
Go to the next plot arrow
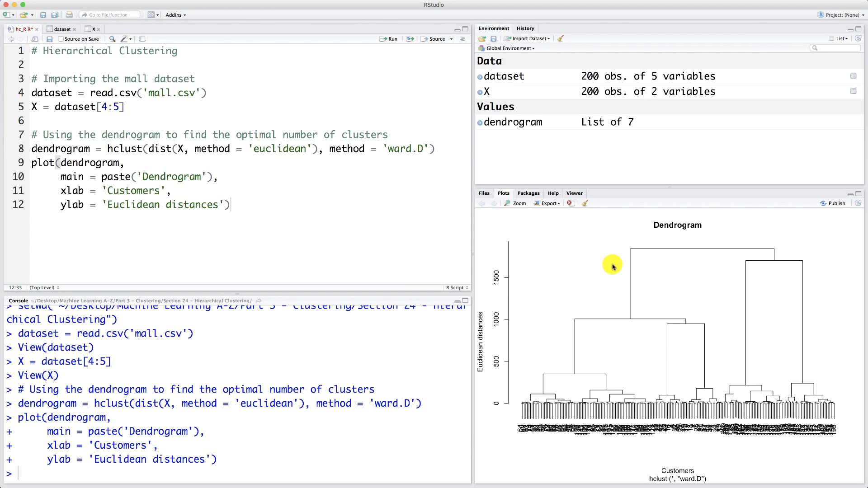pyautogui.click(x=494, y=203)
